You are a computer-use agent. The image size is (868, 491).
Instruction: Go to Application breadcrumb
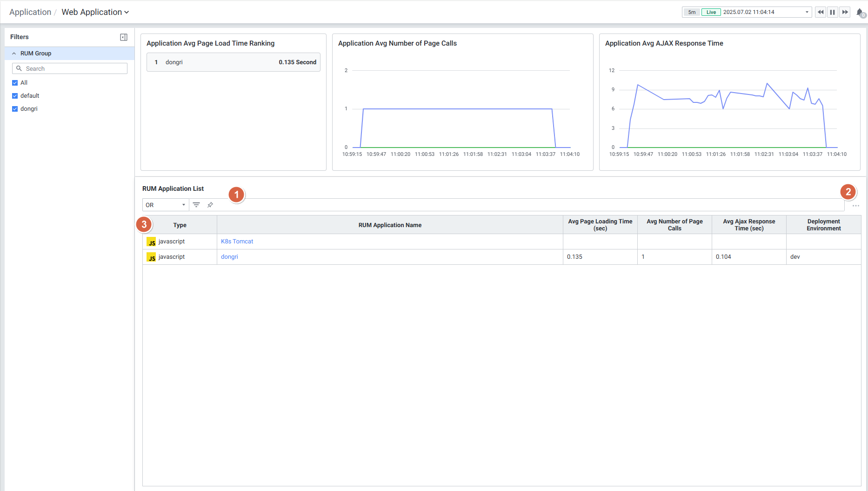click(30, 12)
